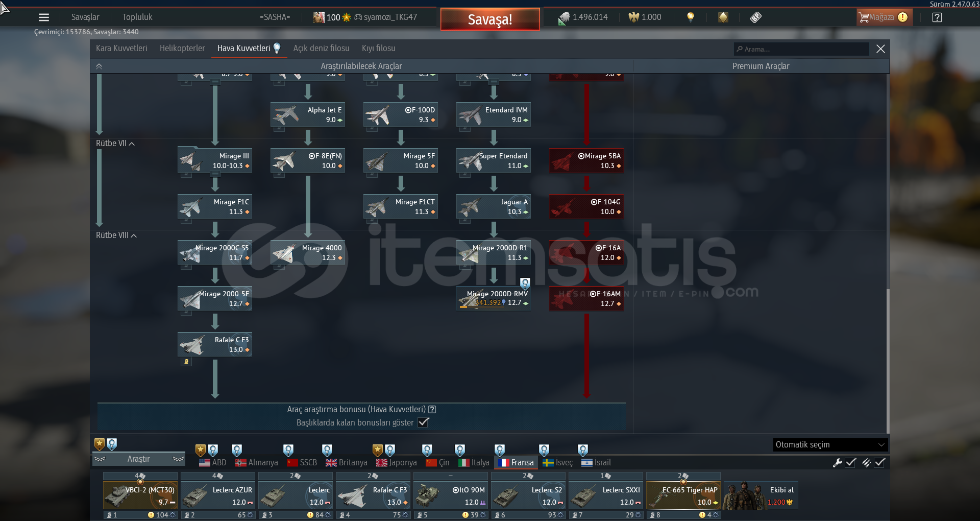The width and height of the screenshot is (980, 521).
Task: Open the hamburger main menu
Action: point(44,17)
